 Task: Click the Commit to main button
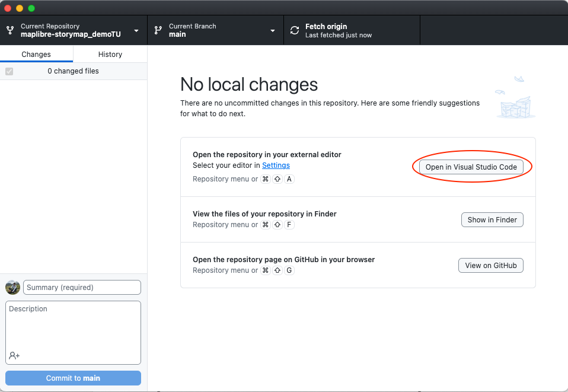pyautogui.click(x=72, y=378)
